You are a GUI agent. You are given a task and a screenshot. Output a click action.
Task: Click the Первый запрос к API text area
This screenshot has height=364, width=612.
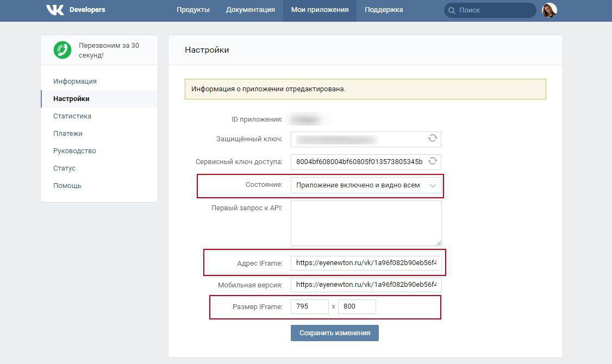coord(366,223)
